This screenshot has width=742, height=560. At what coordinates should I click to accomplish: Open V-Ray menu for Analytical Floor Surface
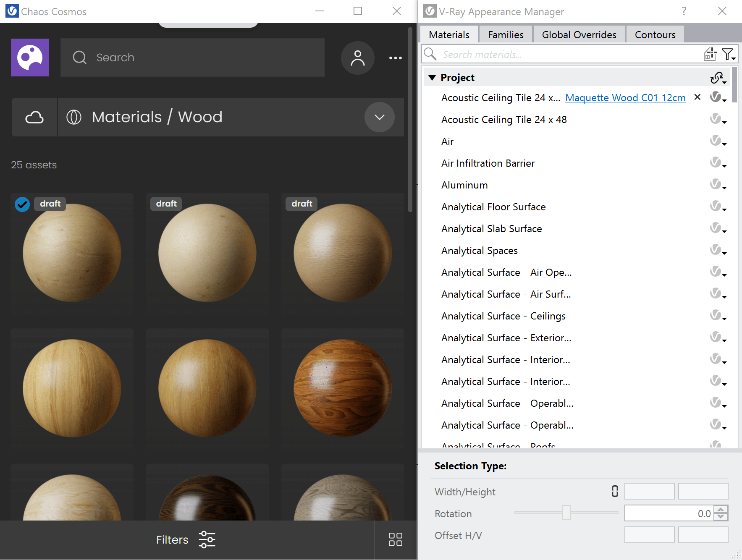point(718,207)
